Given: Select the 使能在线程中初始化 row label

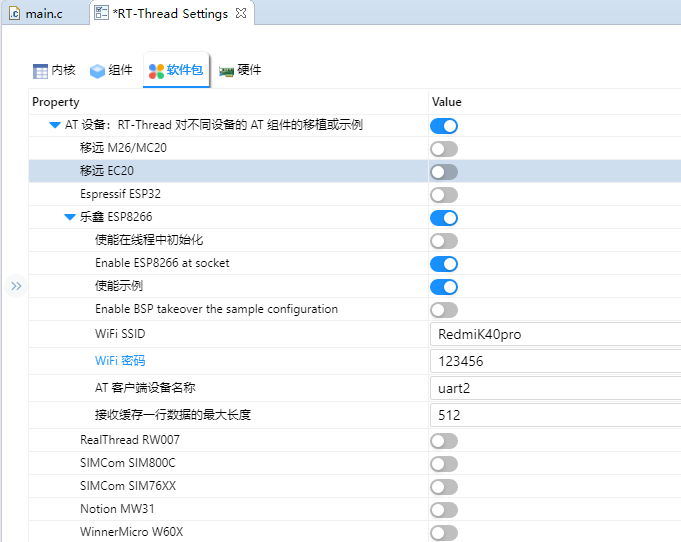Looking at the screenshot, I should click(x=149, y=240).
